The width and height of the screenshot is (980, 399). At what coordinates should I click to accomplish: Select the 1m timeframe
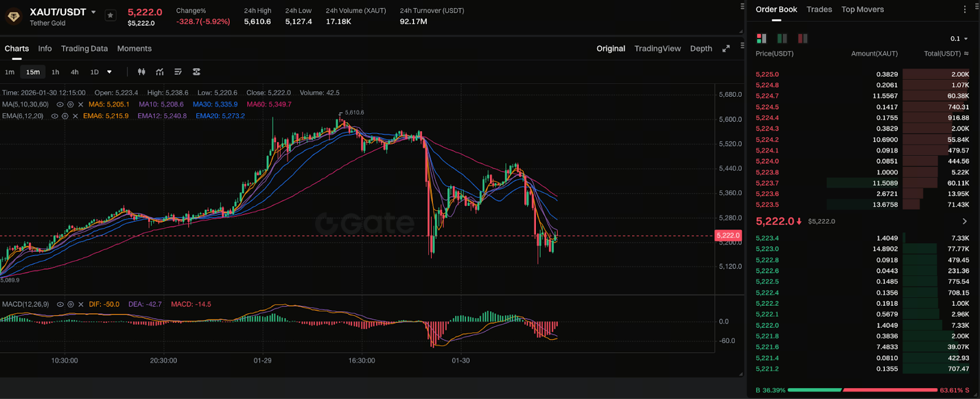click(x=10, y=72)
